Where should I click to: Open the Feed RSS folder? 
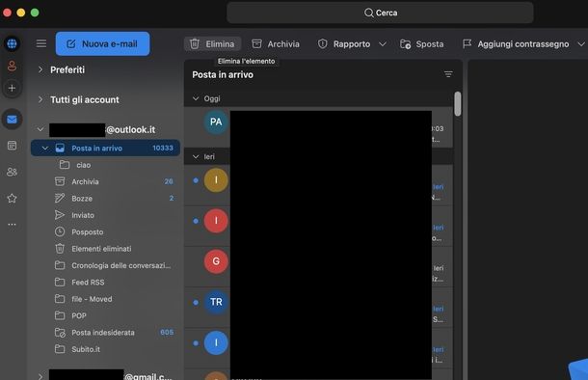[105, 282]
